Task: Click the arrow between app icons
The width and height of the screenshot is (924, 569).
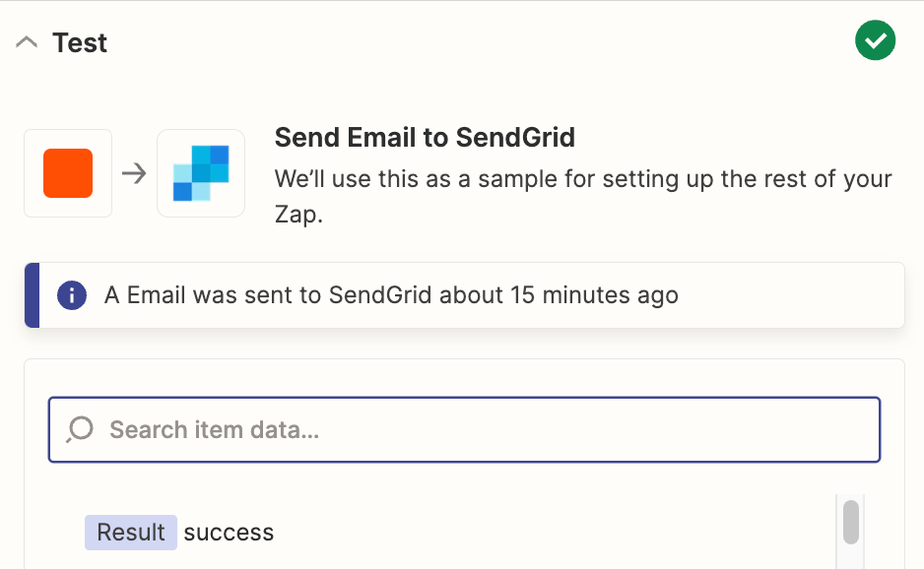Action: click(x=134, y=173)
